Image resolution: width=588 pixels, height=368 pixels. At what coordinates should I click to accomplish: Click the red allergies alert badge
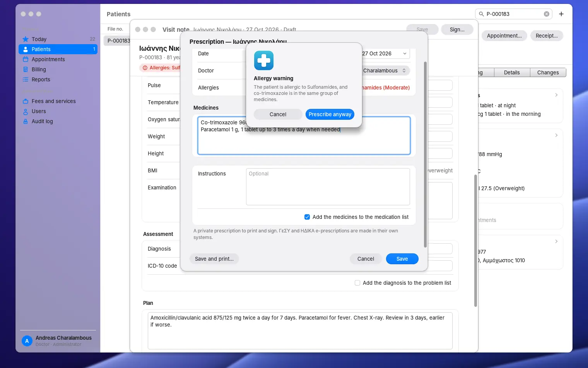160,68
